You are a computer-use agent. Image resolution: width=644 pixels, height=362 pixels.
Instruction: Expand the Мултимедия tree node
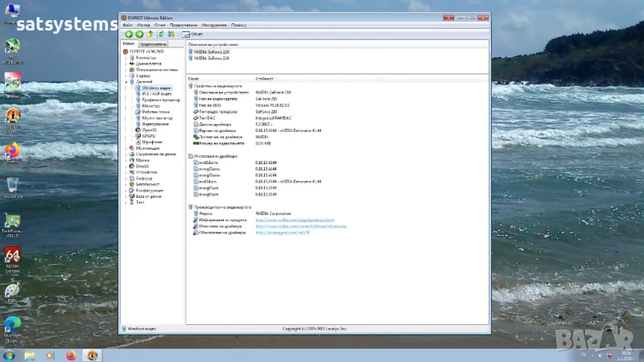[126, 148]
